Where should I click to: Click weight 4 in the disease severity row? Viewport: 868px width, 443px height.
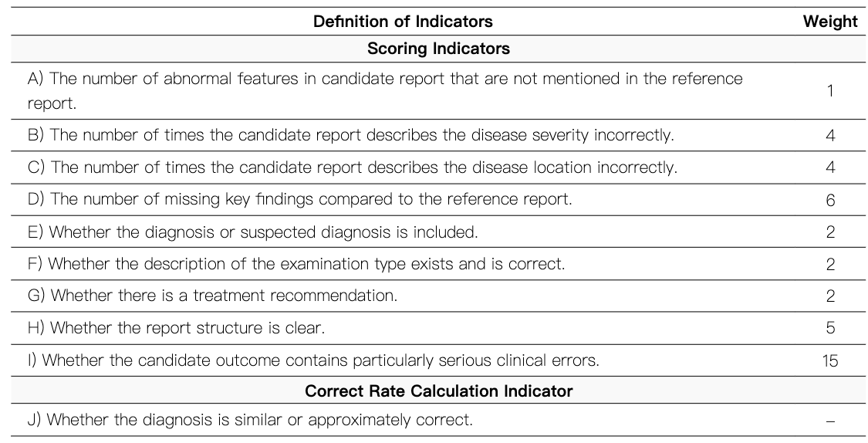point(830,135)
